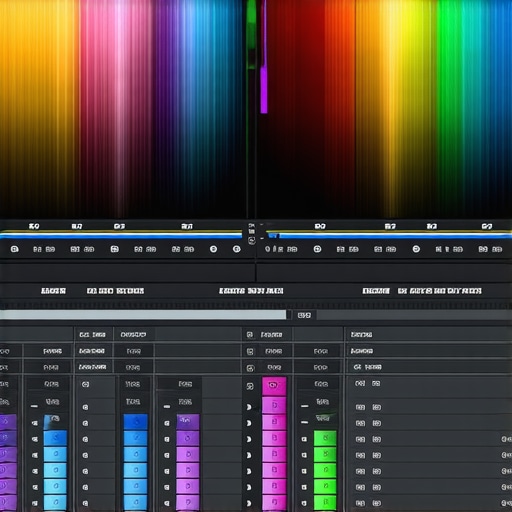The width and height of the screenshot is (512, 512).
Task: Click the small blue marker starting the right timeline
Action: coord(273,236)
